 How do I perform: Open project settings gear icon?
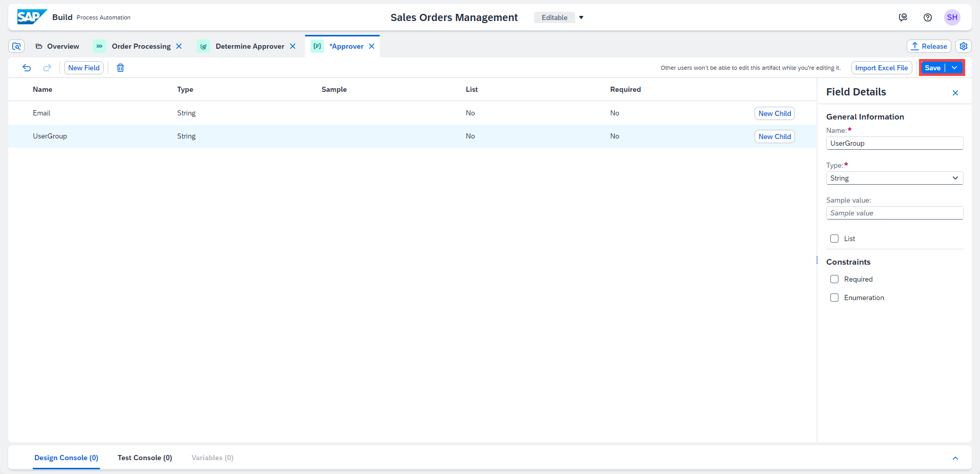point(964,46)
